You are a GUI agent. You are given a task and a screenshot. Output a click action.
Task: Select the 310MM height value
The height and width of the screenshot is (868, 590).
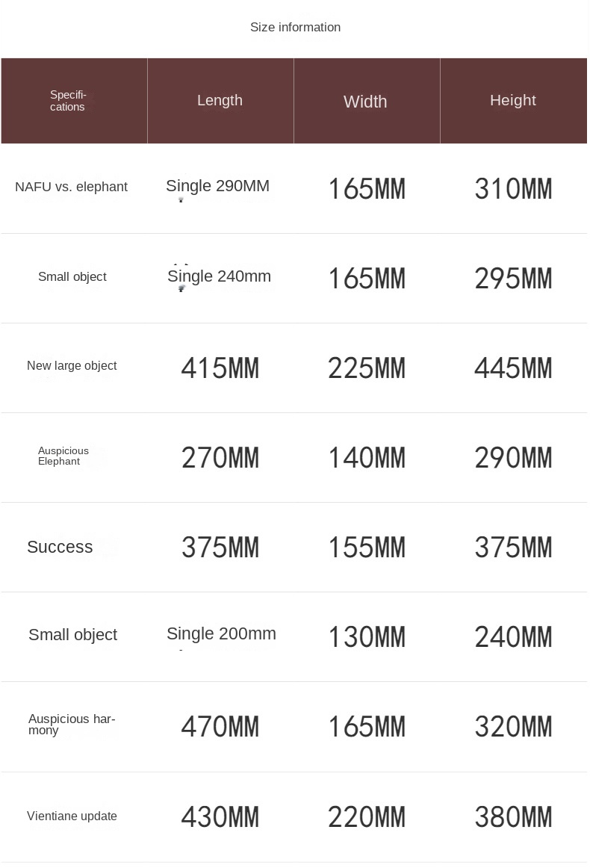513,189
